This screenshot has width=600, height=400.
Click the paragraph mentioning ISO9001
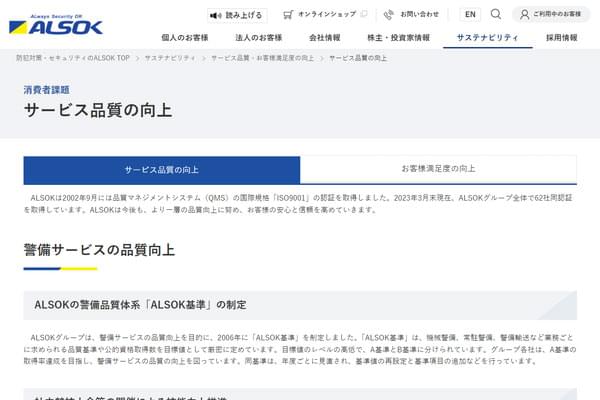pyautogui.click(x=300, y=204)
